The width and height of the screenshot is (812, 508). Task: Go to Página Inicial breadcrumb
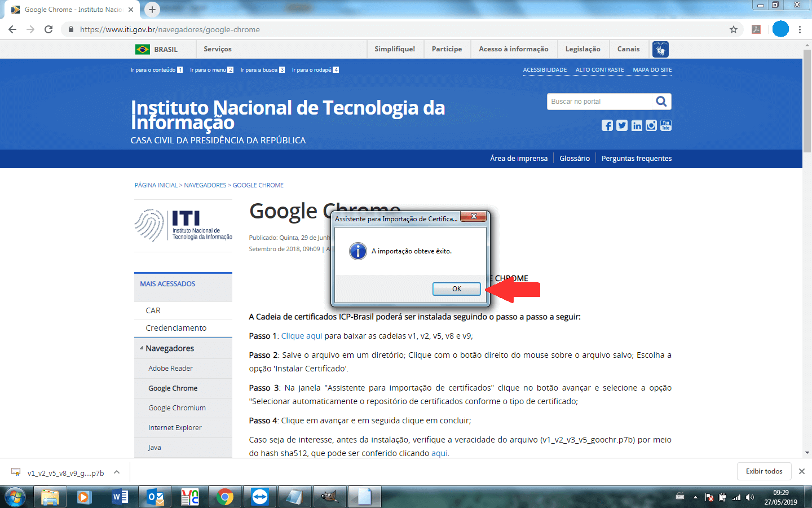(x=156, y=185)
